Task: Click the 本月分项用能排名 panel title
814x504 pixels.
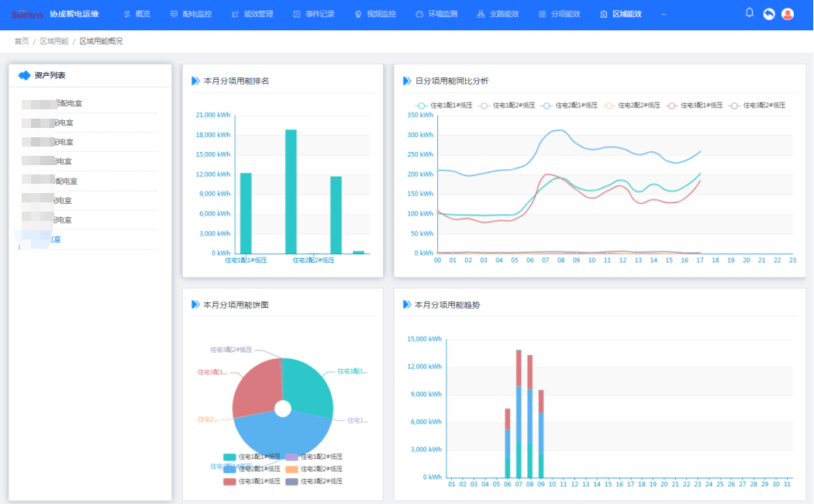Action: click(236, 81)
